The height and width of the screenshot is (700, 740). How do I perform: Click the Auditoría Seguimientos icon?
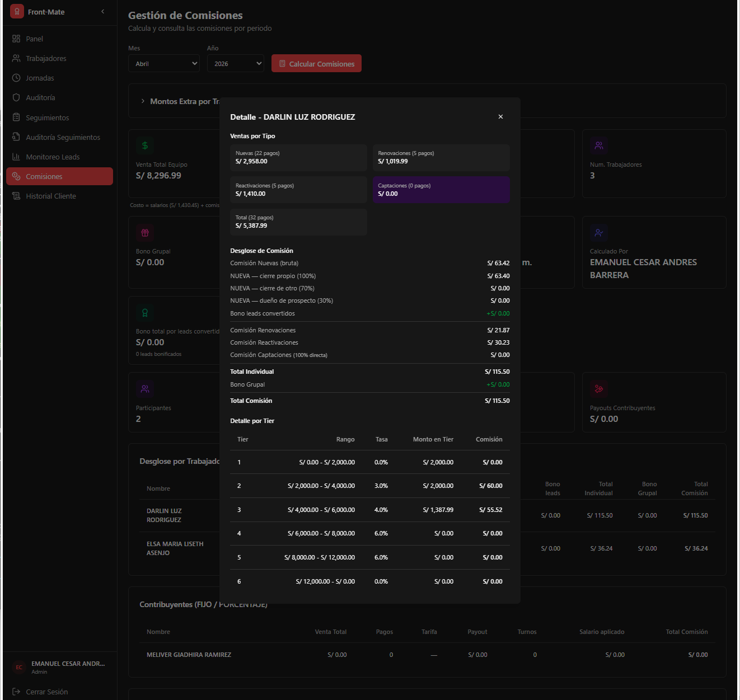[x=16, y=137]
